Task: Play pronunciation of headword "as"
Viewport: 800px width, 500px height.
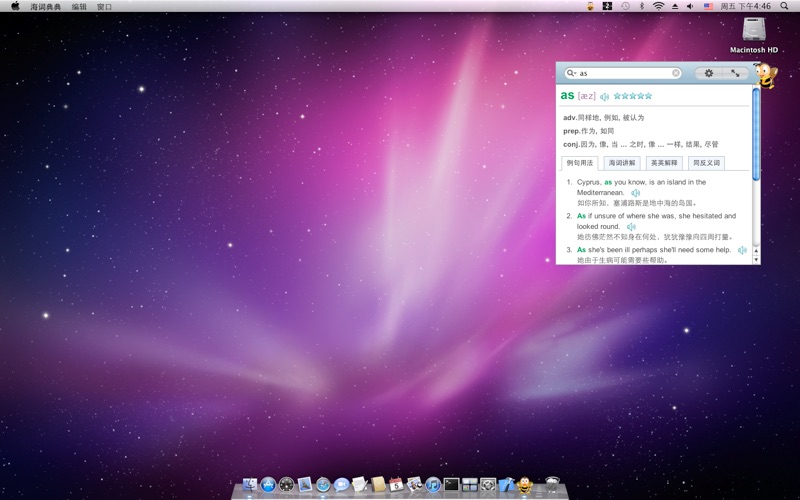Action: pyautogui.click(x=605, y=96)
